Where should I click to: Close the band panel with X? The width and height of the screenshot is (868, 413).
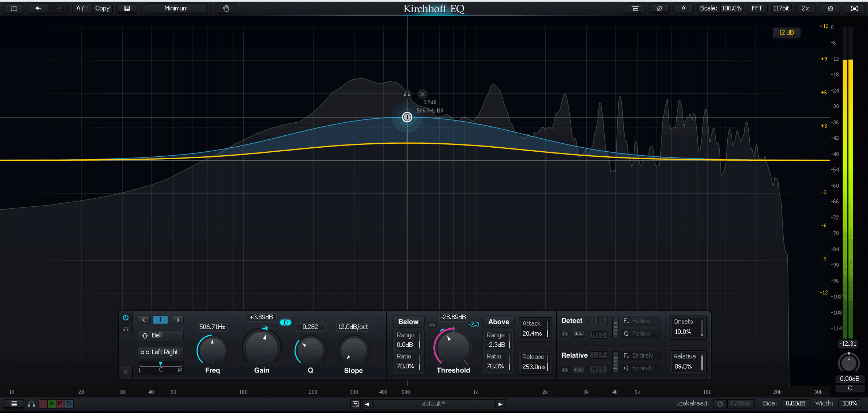(x=125, y=372)
